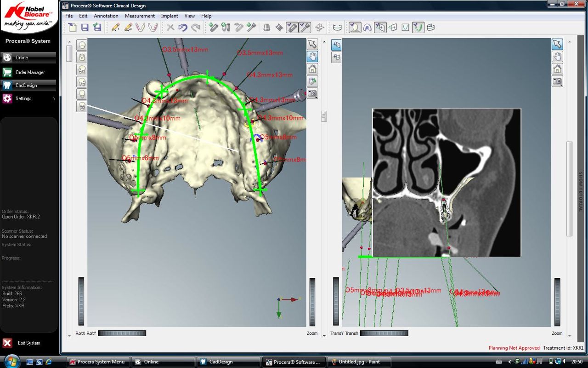The image size is (588, 368).
Task: Open the Implant menu
Action: click(170, 16)
